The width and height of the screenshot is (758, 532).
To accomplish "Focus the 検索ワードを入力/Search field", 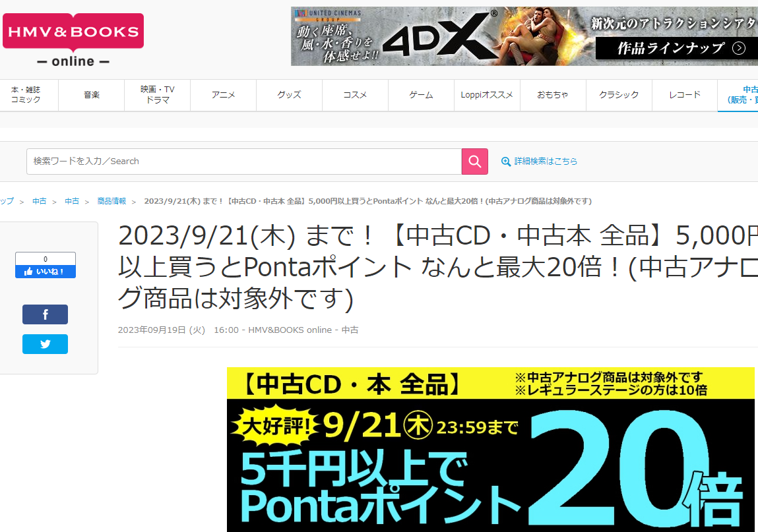I will pyautogui.click(x=244, y=162).
